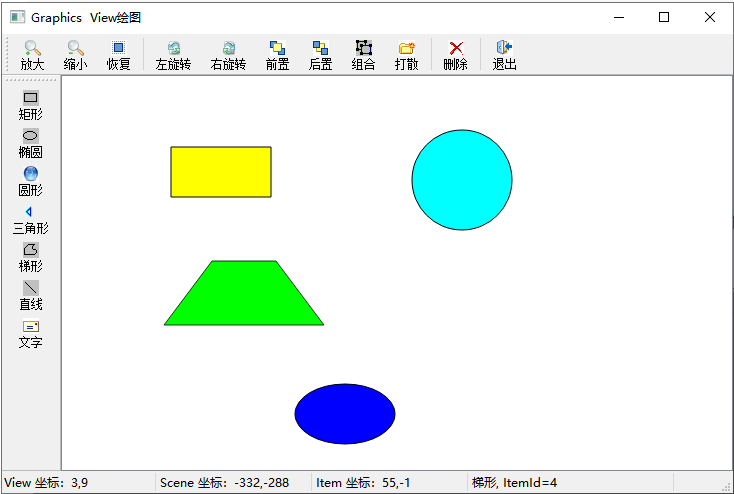Exit the app via 退出 icon
The image size is (734, 494).
tap(504, 55)
